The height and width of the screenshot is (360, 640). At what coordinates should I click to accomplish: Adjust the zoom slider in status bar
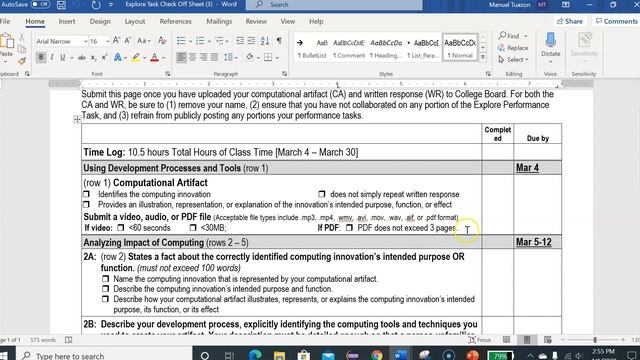[x=595, y=340]
